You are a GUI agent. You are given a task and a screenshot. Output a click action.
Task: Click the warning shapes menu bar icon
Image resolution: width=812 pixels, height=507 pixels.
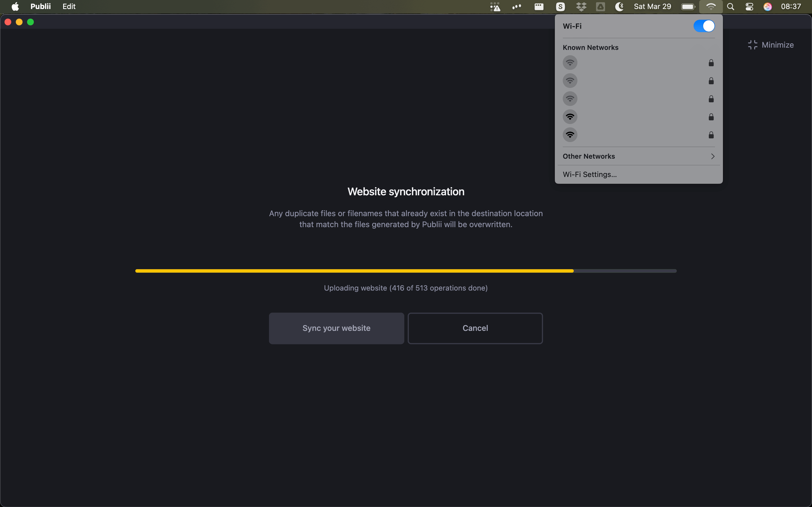click(x=495, y=7)
